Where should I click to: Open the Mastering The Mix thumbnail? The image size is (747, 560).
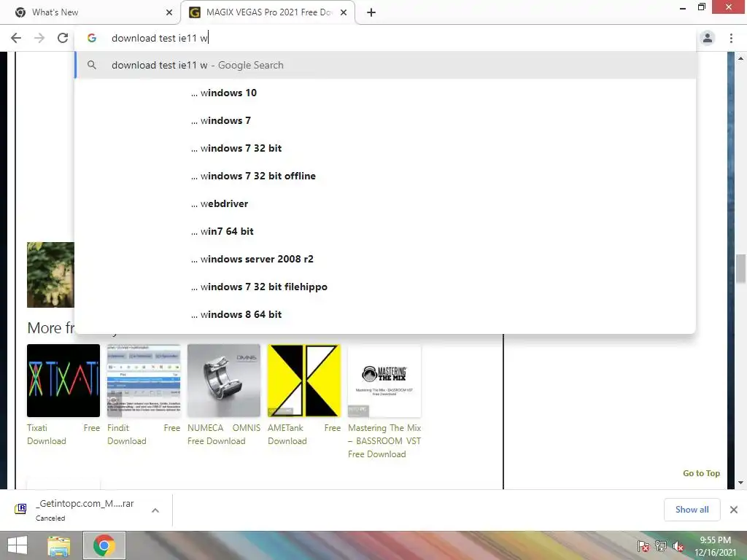(x=384, y=381)
